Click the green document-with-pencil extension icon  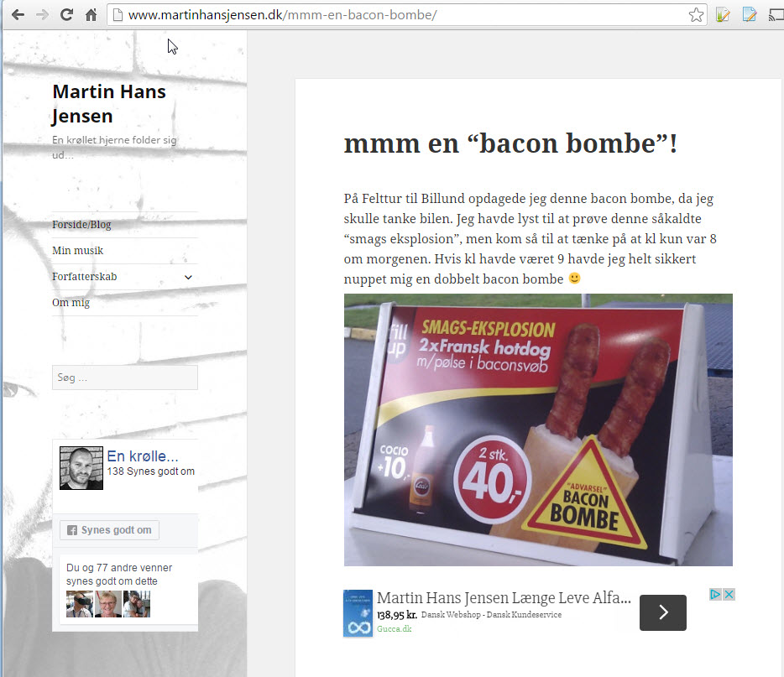(x=722, y=15)
